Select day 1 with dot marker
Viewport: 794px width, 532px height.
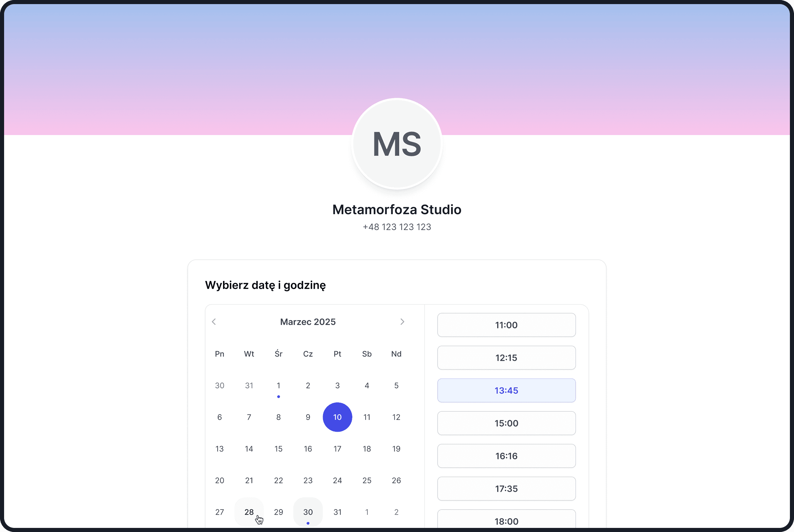pos(279,386)
